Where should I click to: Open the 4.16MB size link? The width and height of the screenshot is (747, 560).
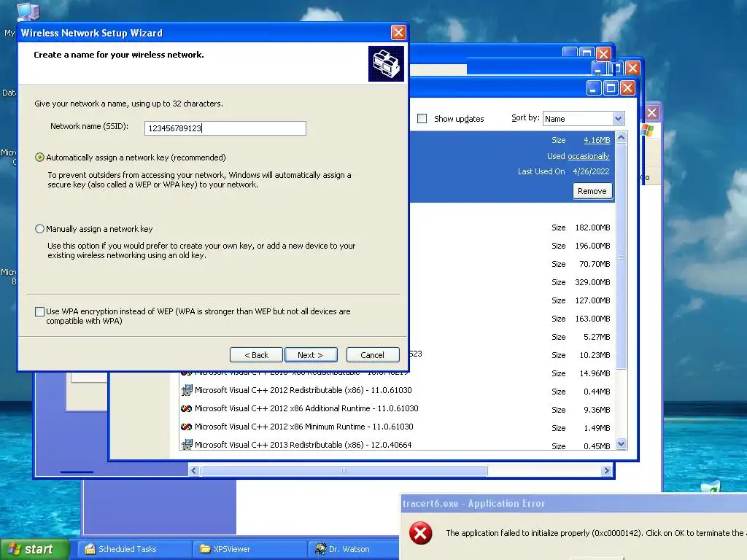click(597, 140)
